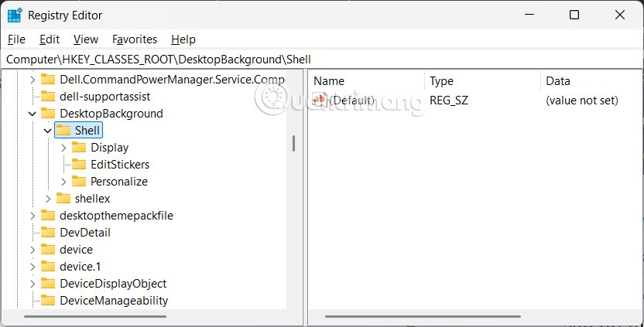The image size is (644, 327).
Task: Open the Edit menu
Action: [50, 39]
